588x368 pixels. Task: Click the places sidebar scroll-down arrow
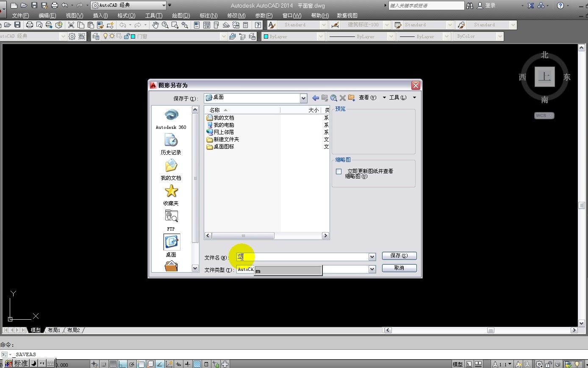195,268
